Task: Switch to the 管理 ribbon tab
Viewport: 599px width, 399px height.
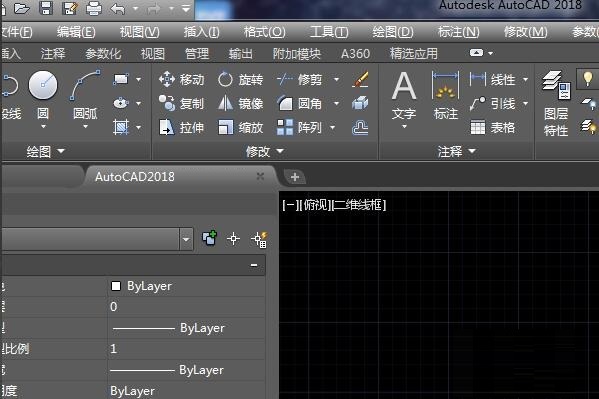Action: (x=197, y=54)
